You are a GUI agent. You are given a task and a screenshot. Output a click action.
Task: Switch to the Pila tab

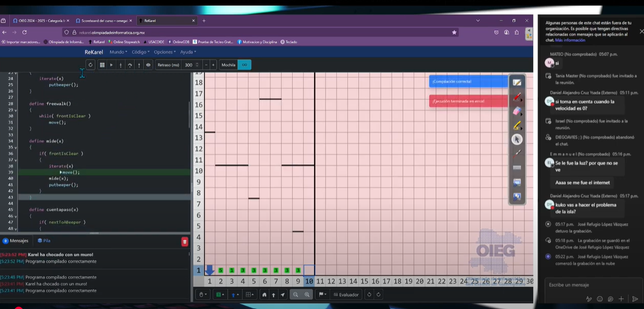(44, 240)
